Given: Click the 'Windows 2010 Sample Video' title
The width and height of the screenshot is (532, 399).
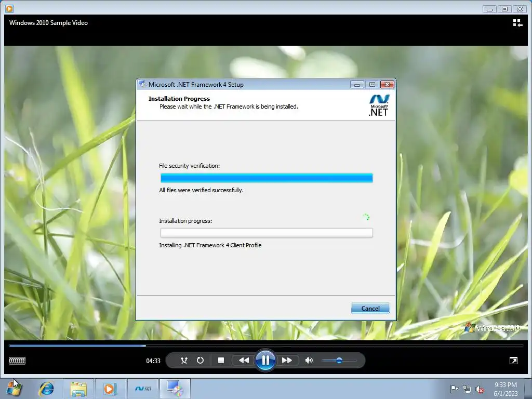Looking at the screenshot, I should (x=48, y=23).
